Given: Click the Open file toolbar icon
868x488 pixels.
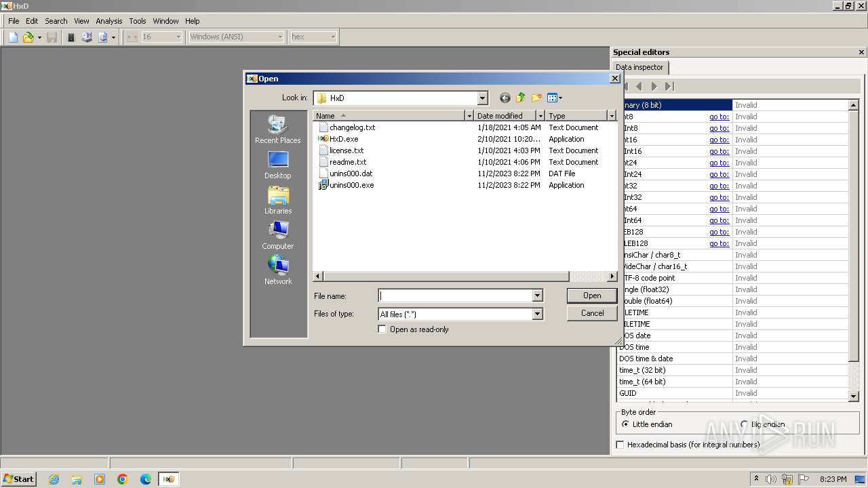Looking at the screenshot, I should pos(28,37).
